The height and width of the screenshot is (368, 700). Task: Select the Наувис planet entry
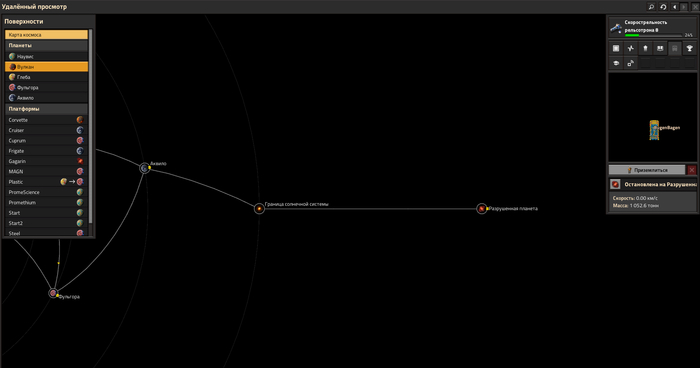tap(46, 57)
